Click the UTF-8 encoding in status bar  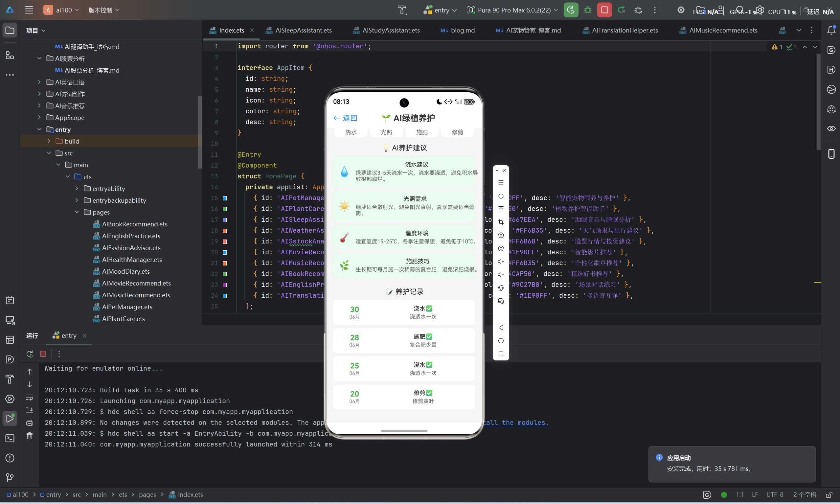tap(775, 494)
